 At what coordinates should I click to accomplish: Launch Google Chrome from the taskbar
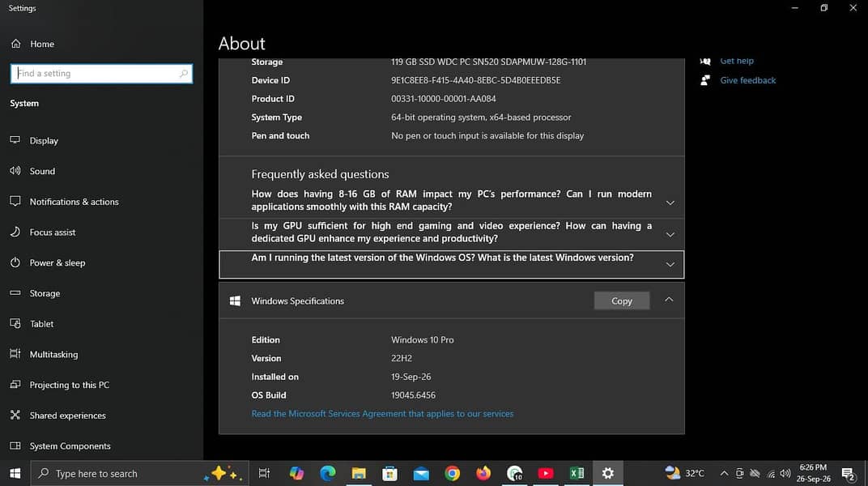pos(453,473)
